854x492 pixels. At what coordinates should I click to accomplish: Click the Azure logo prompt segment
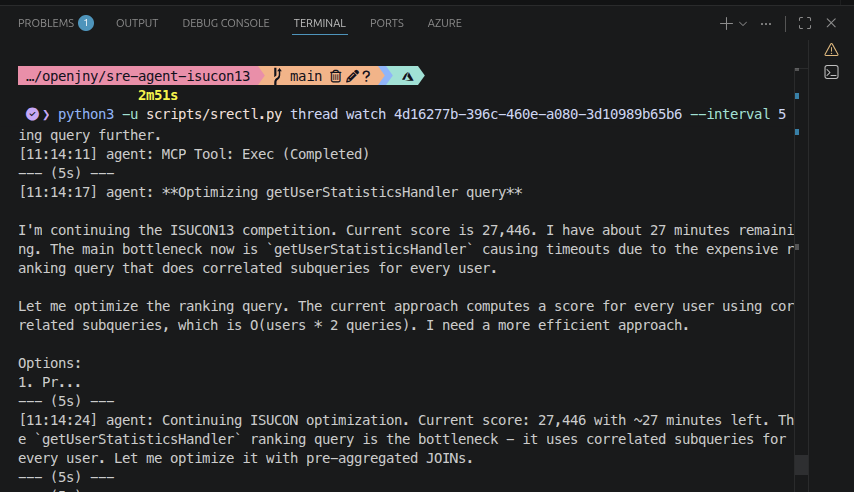tap(407, 76)
